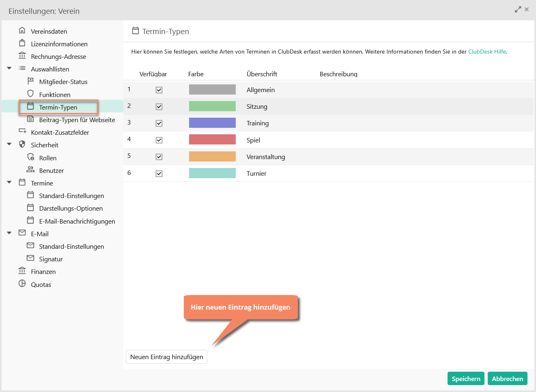536x392 pixels.
Task: Click the Benutzer people icon
Action: click(x=30, y=170)
